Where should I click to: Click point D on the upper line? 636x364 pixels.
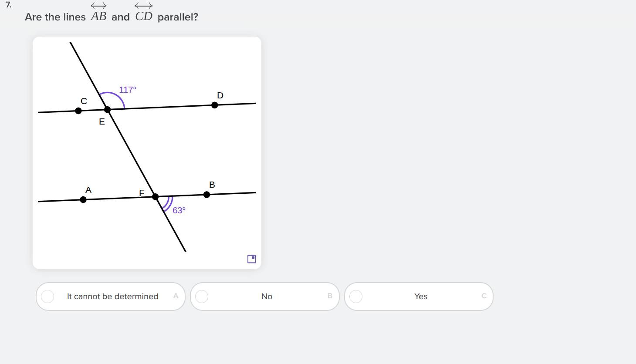point(214,104)
